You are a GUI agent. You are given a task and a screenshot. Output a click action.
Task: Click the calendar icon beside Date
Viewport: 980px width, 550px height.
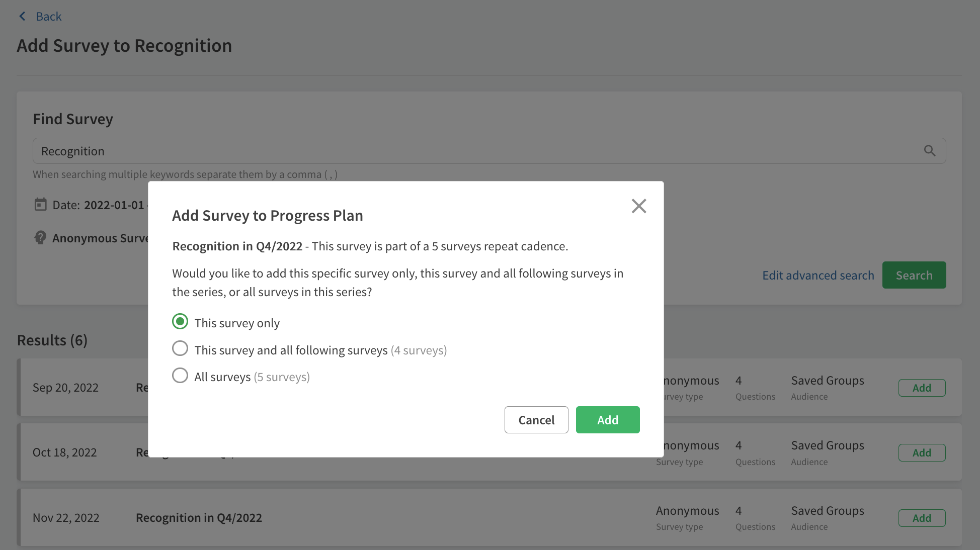[40, 205]
